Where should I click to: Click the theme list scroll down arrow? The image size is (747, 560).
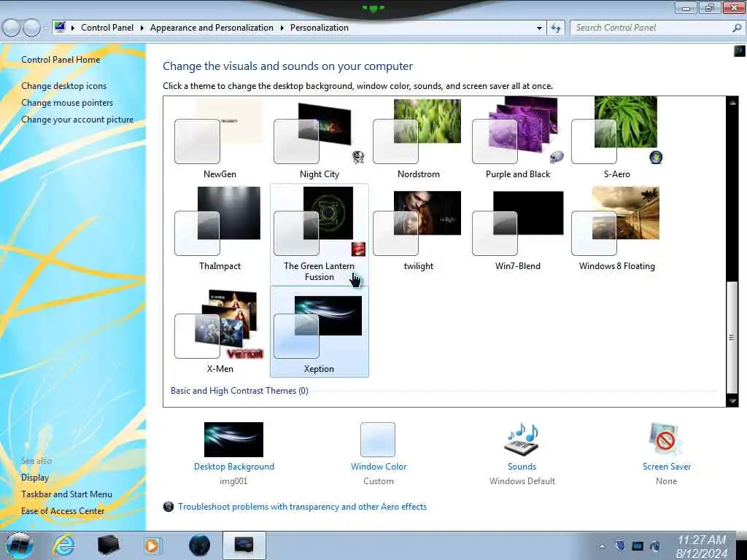pos(732,402)
